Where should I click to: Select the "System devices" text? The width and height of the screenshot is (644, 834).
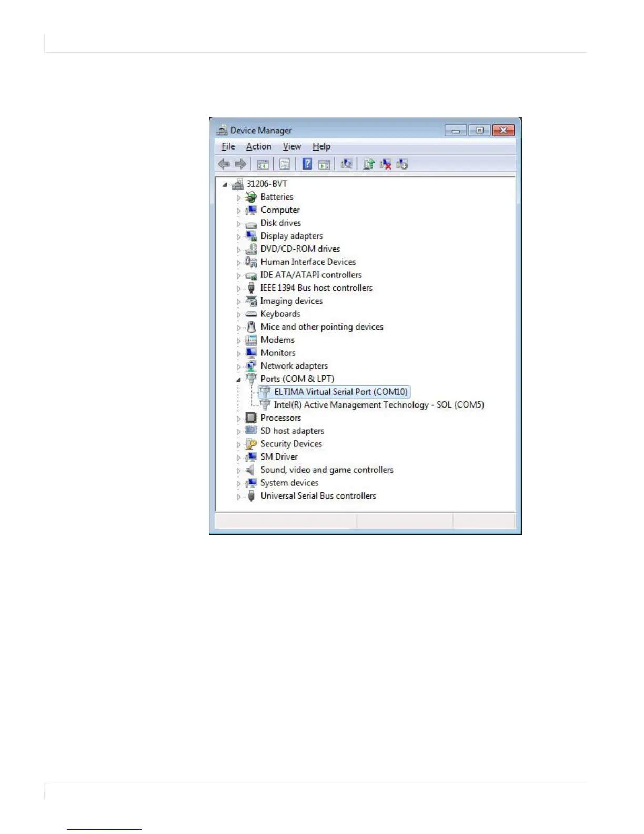[x=289, y=483]
